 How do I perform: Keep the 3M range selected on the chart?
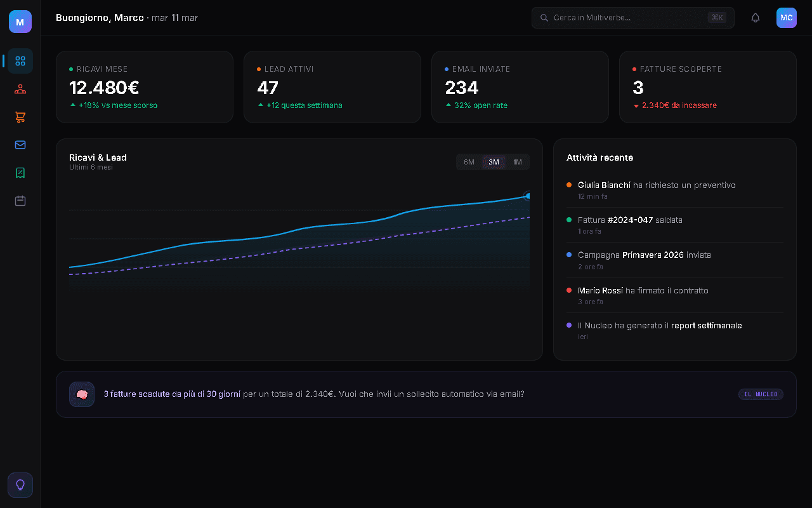tap(494, 162)
